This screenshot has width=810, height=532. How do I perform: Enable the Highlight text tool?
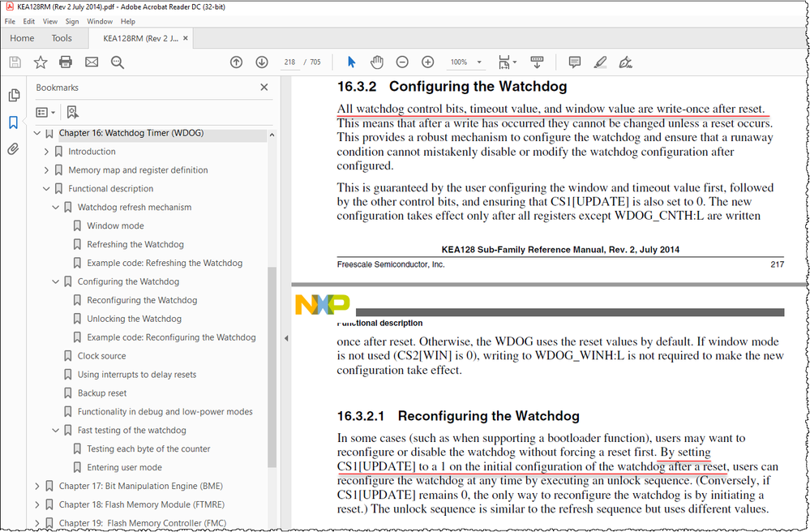coord(601,62)
